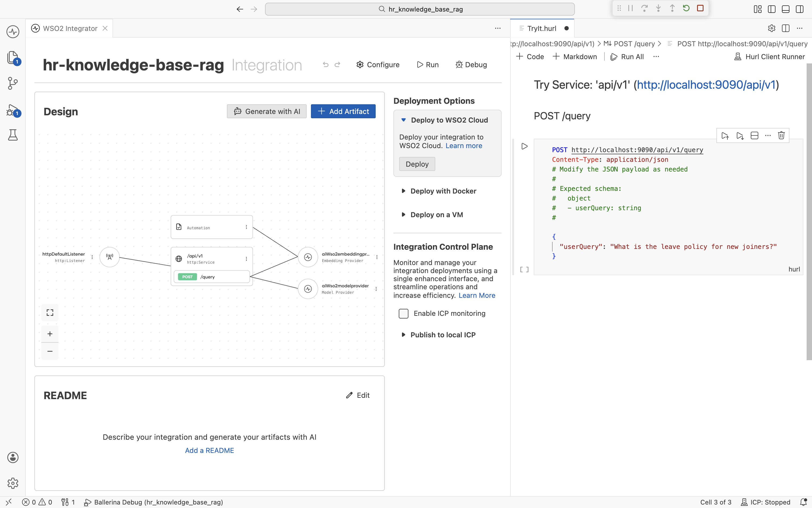Open the Accounts menu

click(13, 457)
